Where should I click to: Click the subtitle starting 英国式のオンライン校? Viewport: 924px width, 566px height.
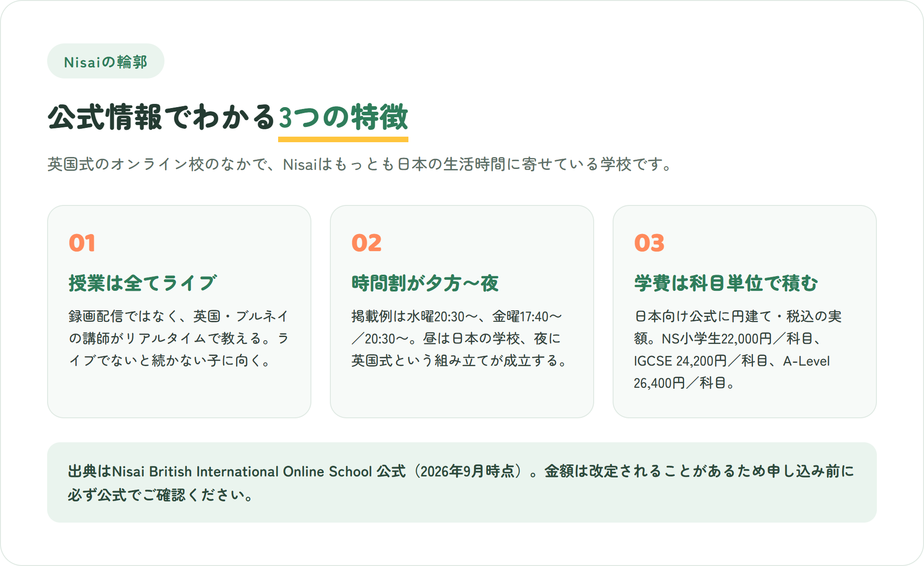point(361,164)
